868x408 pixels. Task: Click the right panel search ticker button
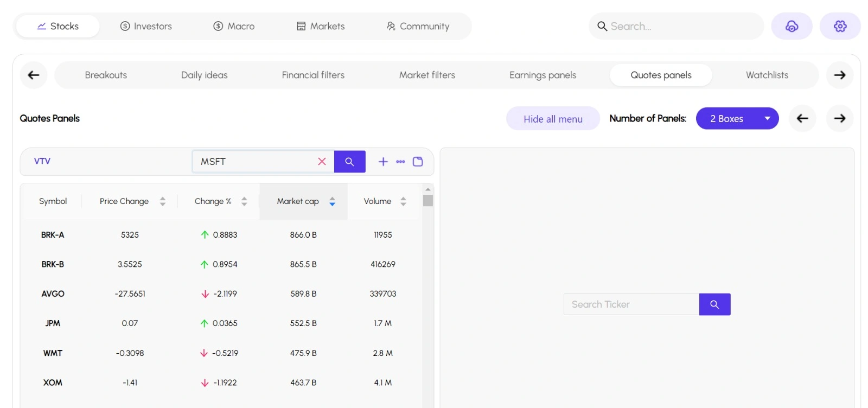tap(714, 304)
